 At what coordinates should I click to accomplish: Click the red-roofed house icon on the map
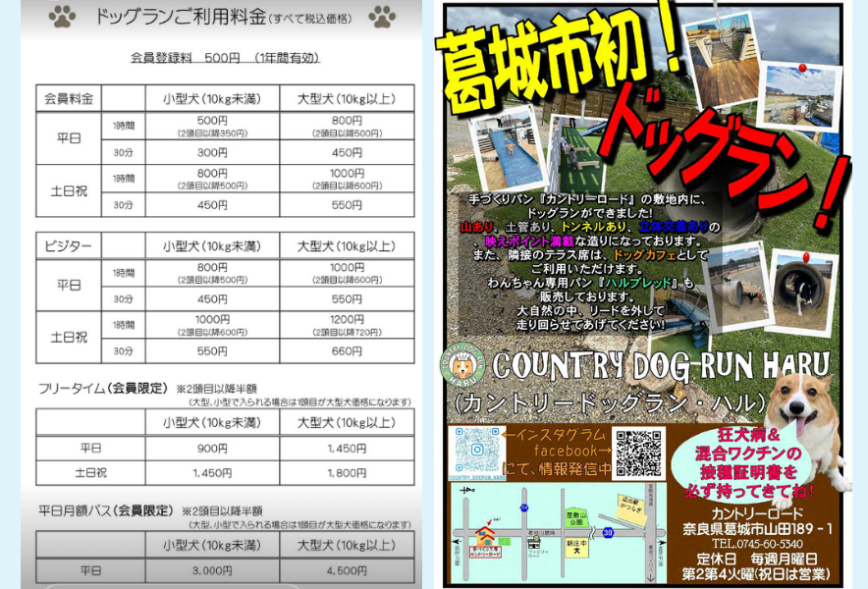coord(485,536)
